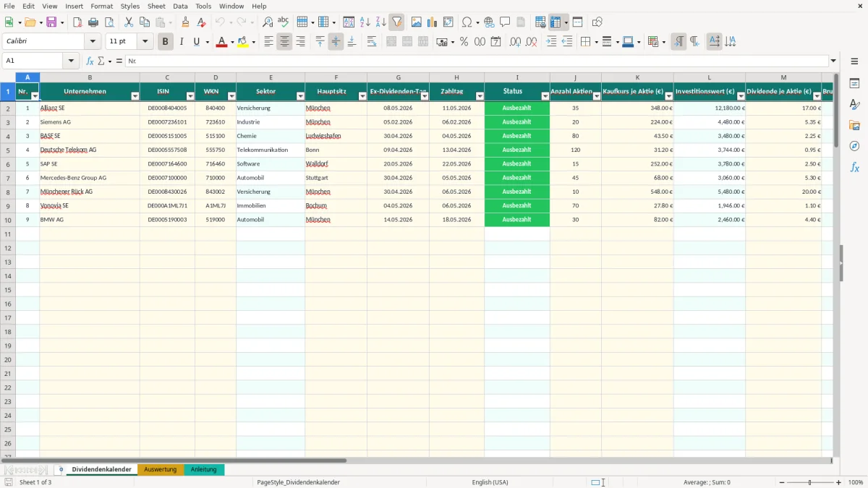Image resolution: width=868 pixels, height=488 pixels.
Task: Click the zoom out minus button
Action: (781, 482)
